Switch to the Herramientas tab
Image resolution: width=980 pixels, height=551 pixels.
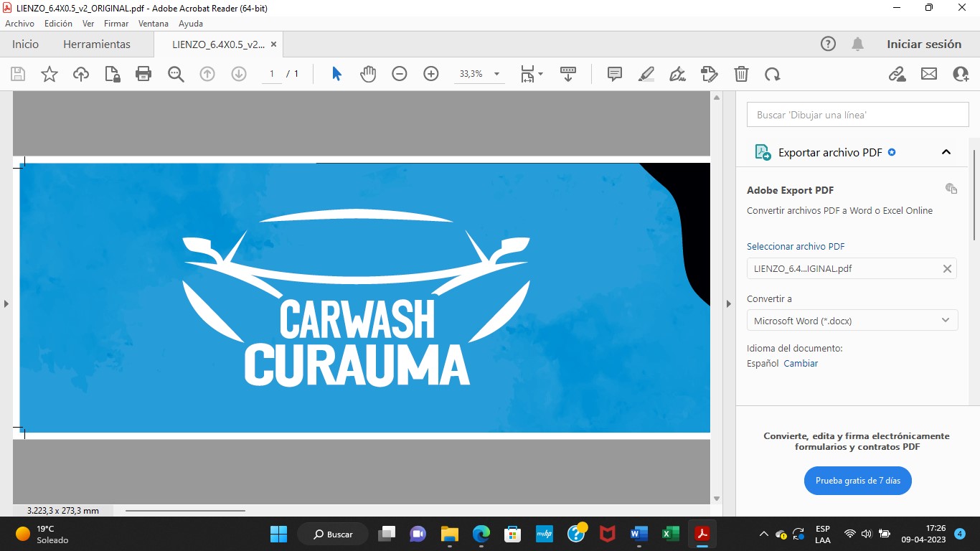click(97, 44)
